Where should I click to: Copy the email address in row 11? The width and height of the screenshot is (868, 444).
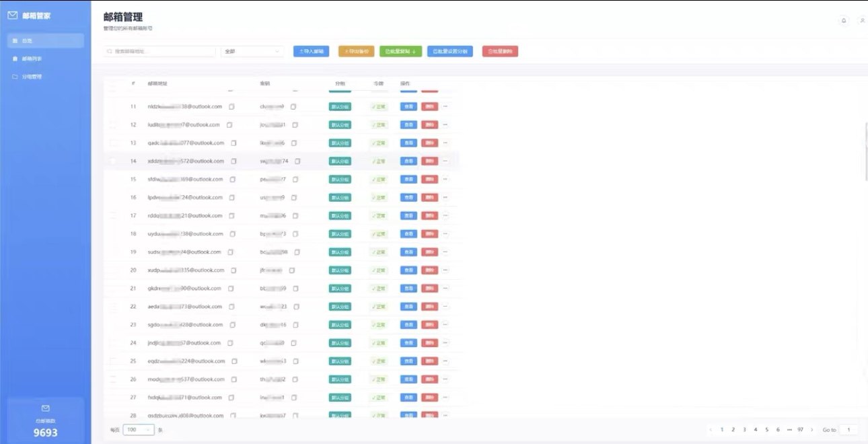pyautogui.click(x=231, y=107)
